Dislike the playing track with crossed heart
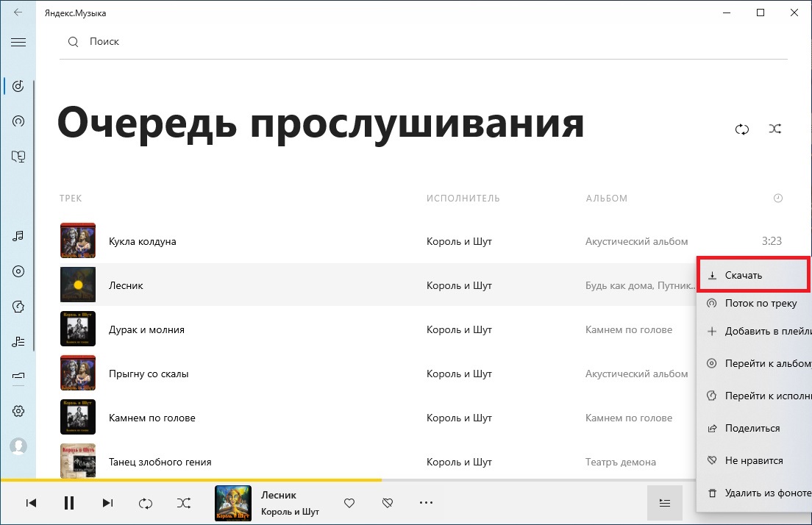The width and height of the screenshot is (812, 525). point(388,503)
